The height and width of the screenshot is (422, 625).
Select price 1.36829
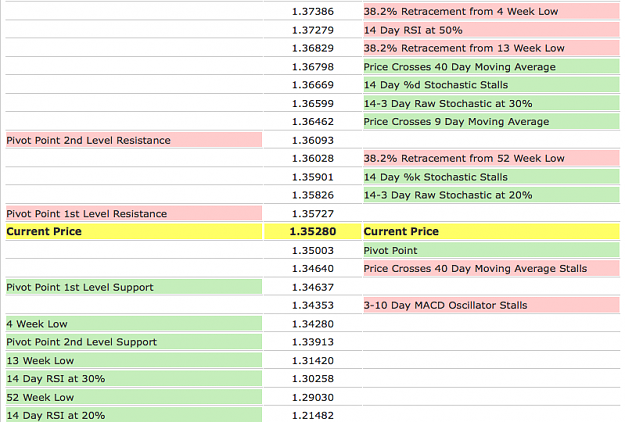(x=312, y=48)
